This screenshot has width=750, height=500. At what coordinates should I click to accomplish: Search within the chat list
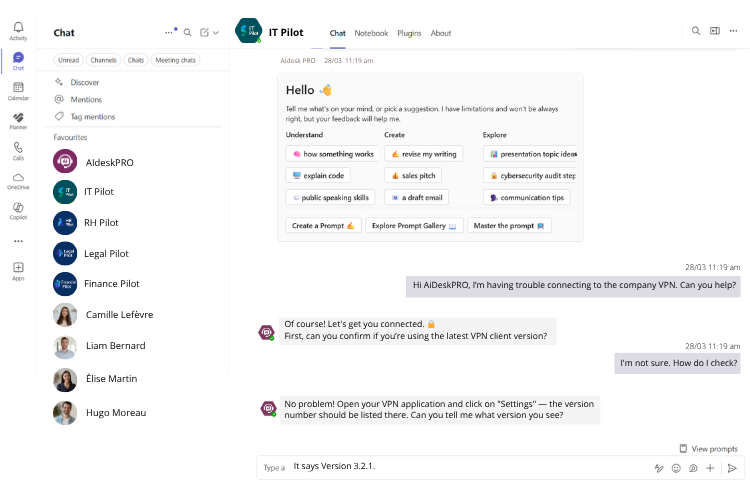pyautogui.click(x=188, y=32)
